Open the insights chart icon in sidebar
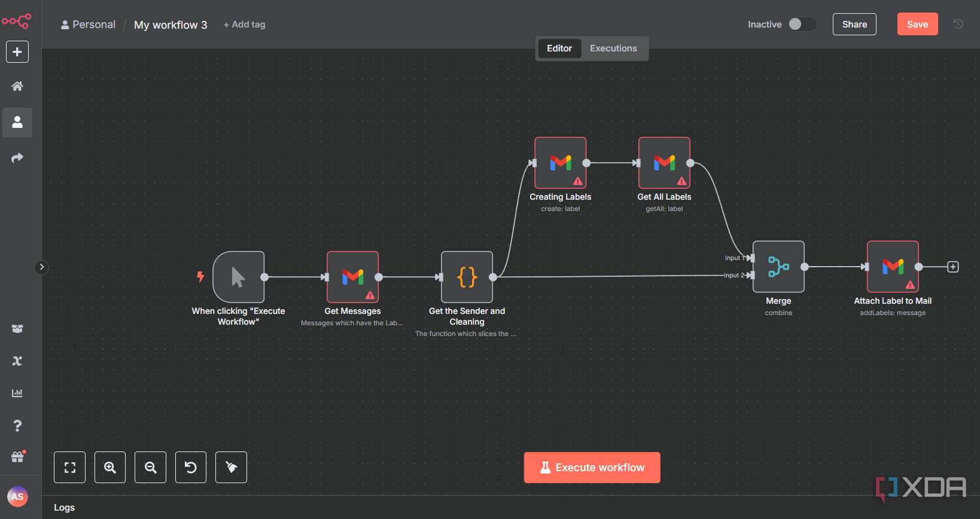Screen dimensions: 980x519 pyautogui.click(x=17, y=393)
